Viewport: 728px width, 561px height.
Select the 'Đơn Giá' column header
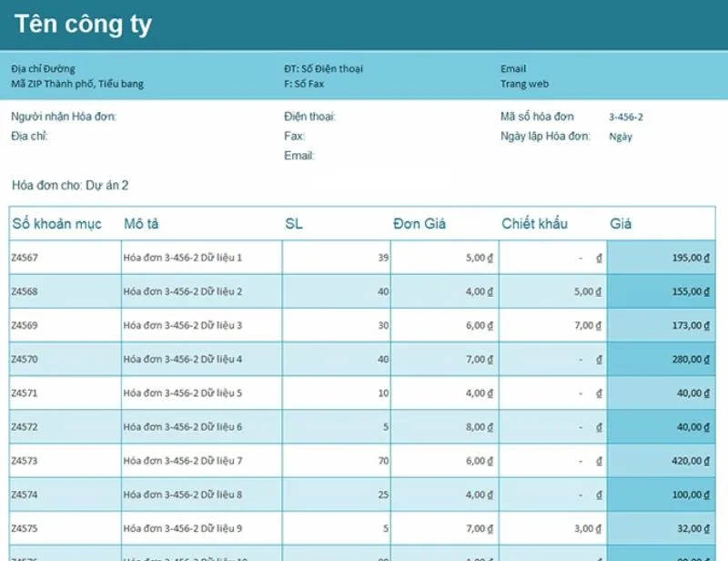click(x=420, y=224)
